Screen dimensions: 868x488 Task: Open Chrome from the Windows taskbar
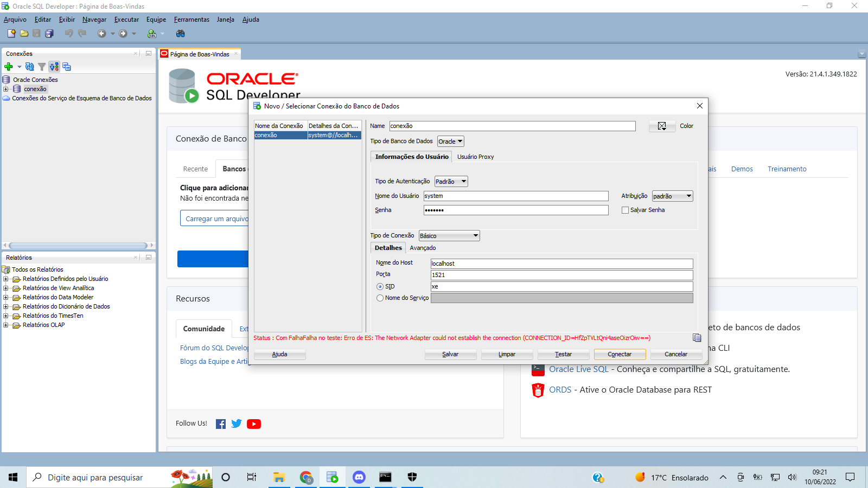click(306, 477)
